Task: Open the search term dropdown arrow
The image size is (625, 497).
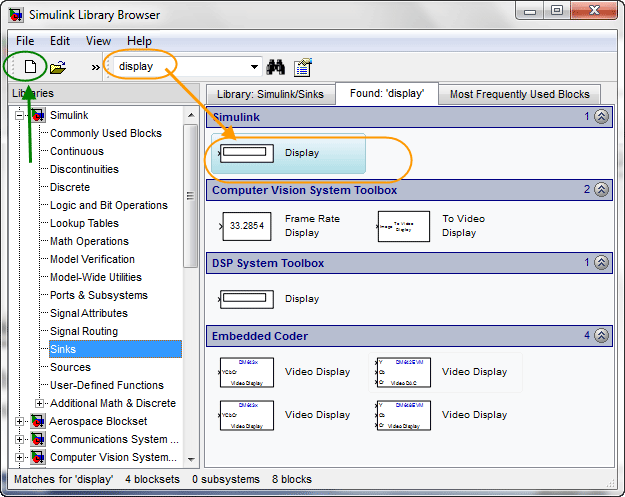Action: 254,67
